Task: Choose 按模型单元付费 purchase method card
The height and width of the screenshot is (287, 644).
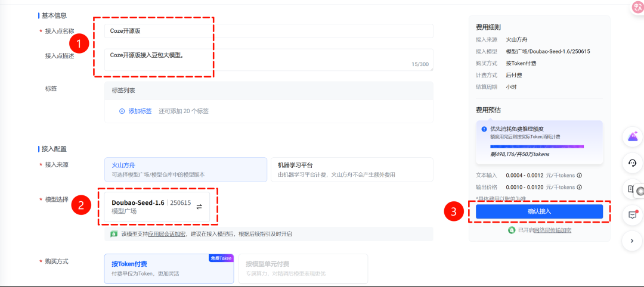Action: coord(303,269)
